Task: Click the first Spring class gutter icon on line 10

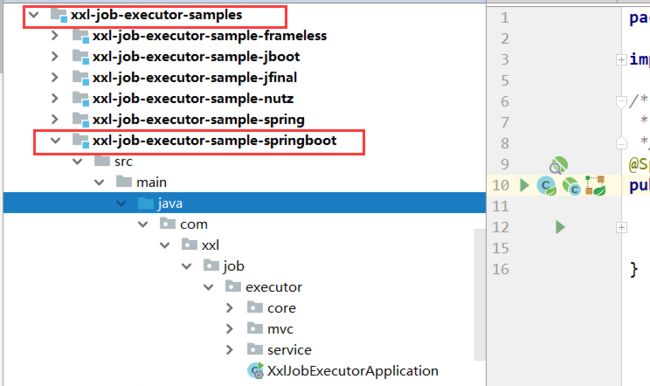Action: [546, 186]
